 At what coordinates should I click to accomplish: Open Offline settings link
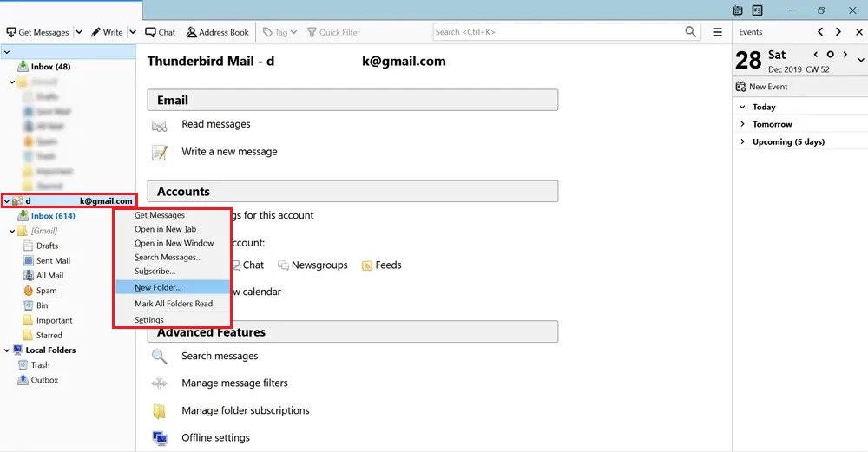click(x=215, y=437)
